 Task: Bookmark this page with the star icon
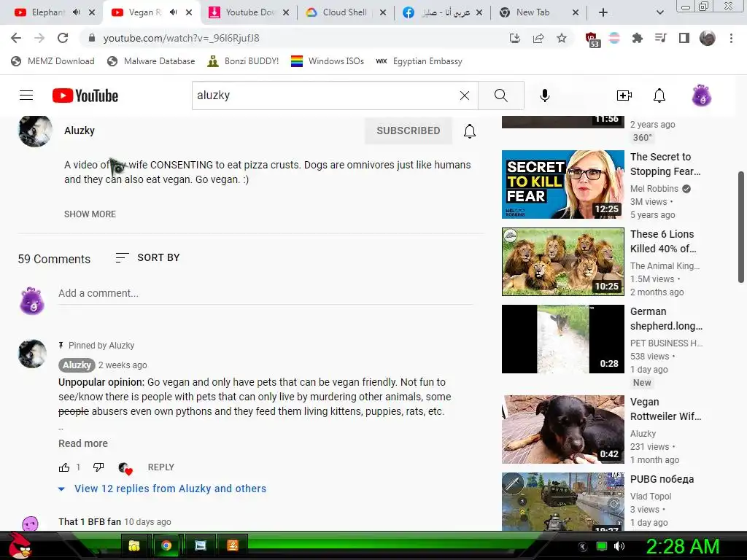tap(562, 38)
